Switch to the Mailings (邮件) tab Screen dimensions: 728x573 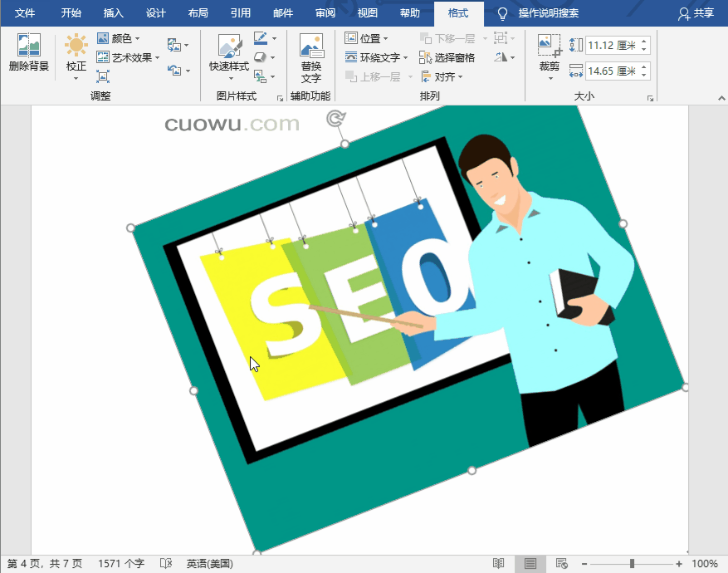(283, 13)
